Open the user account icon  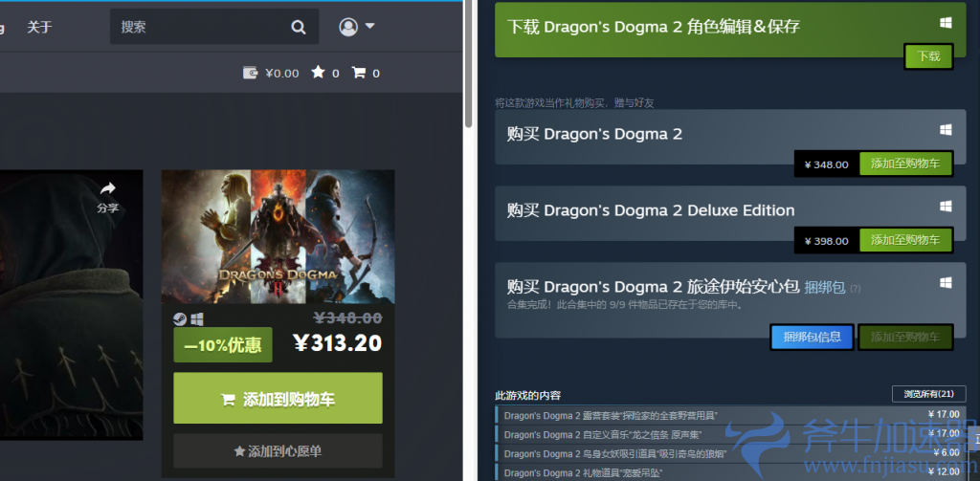pyautogui.click(x=347, y=27)
